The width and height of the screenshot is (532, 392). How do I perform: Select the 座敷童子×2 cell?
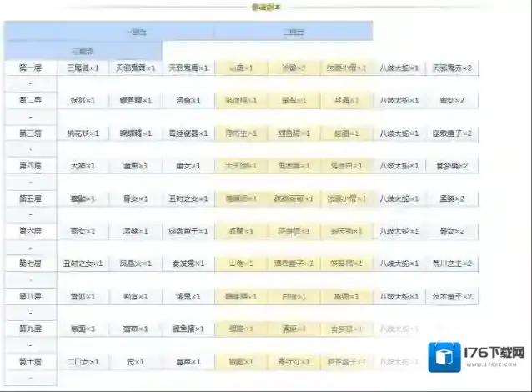(452, 133)
